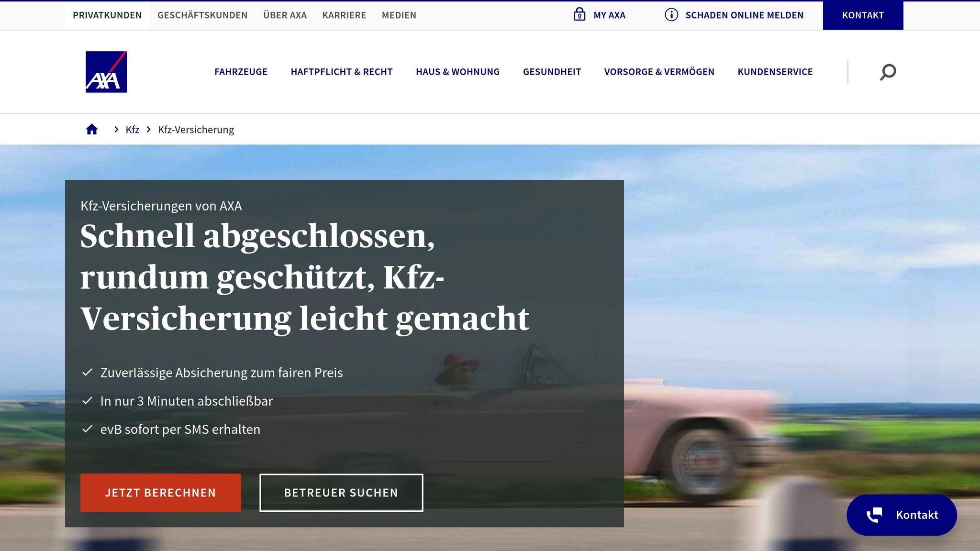The height and width of the screenshot is (551, 980).
Task: Click the AXA logo
Action: (x=106, y=72)
